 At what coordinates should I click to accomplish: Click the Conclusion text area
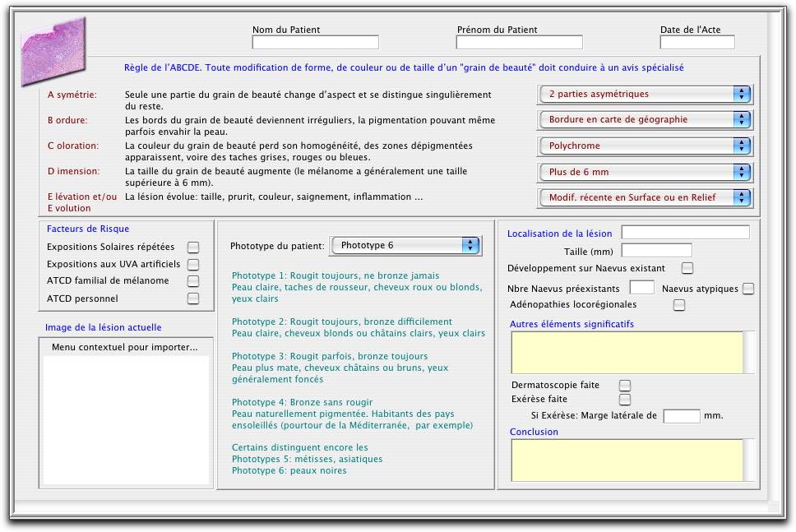627,460
